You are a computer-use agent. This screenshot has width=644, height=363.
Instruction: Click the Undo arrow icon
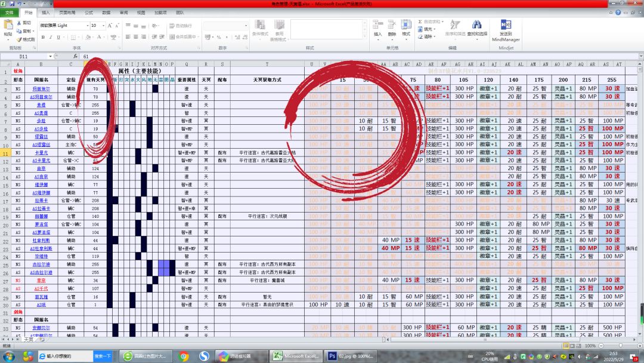click(x=19, y=4)
